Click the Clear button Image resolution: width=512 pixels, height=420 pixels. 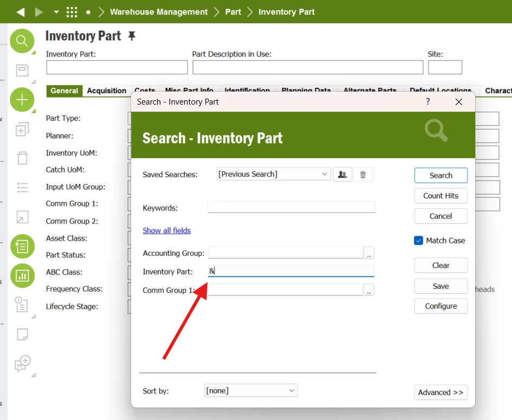point(441,266)
